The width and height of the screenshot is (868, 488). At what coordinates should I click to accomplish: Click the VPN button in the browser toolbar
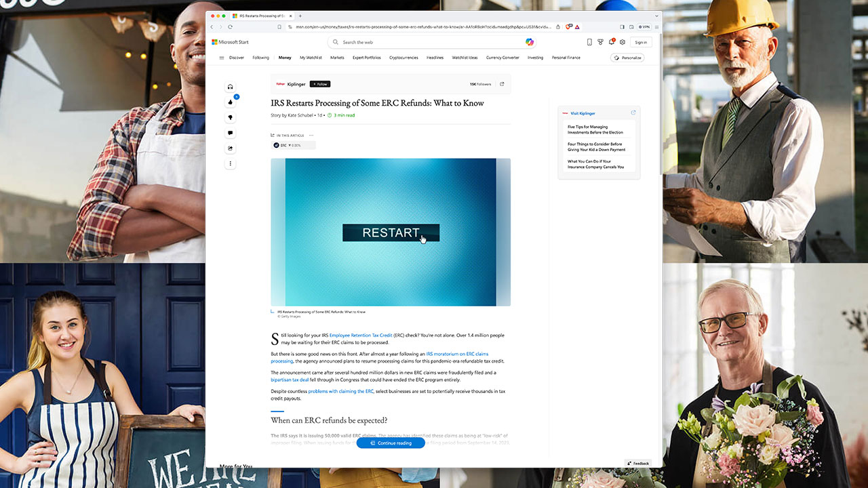[x=644, y=26]
